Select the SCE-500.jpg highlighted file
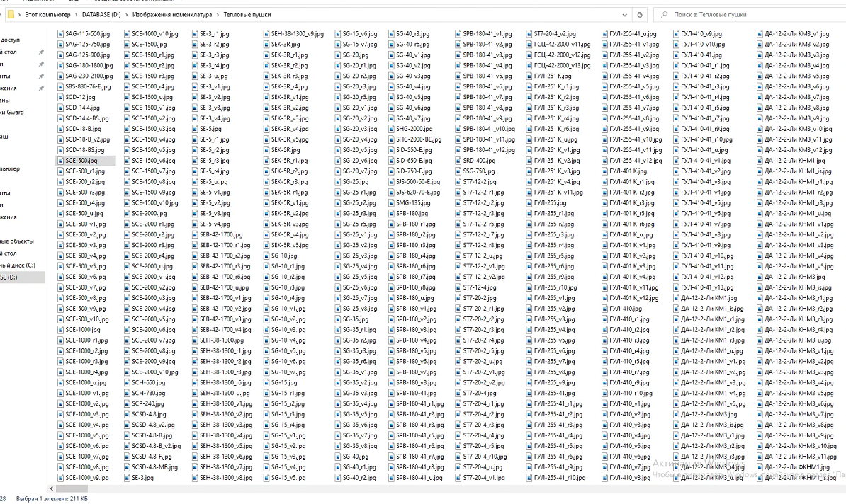 pyautogui.click(x=81, y=161)
